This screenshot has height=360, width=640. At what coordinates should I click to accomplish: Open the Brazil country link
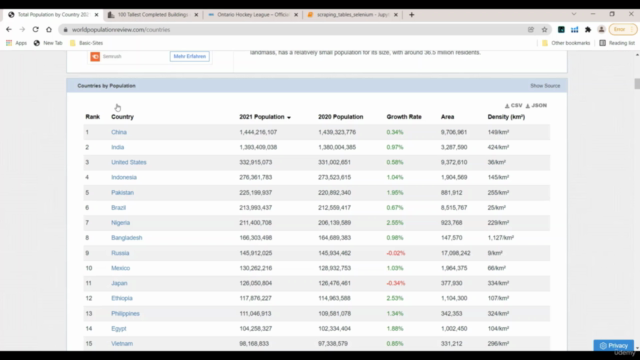point(118,208)
